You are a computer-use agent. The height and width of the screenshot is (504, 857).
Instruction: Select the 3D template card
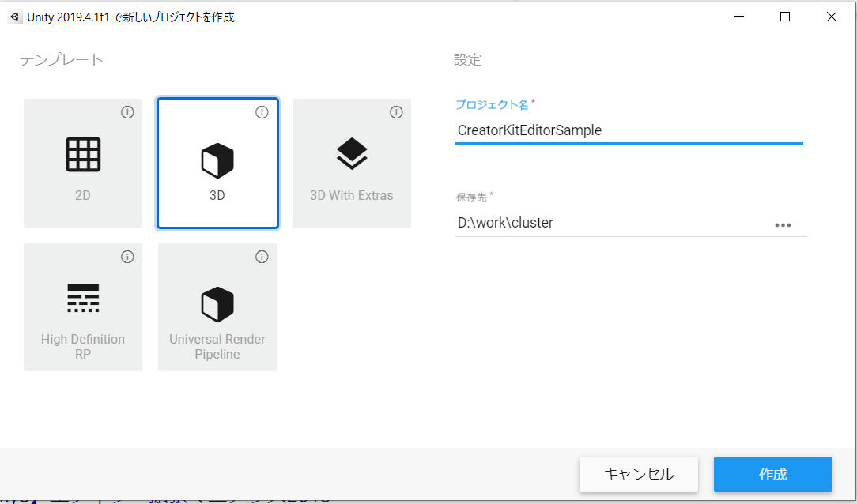pos(217,163)
